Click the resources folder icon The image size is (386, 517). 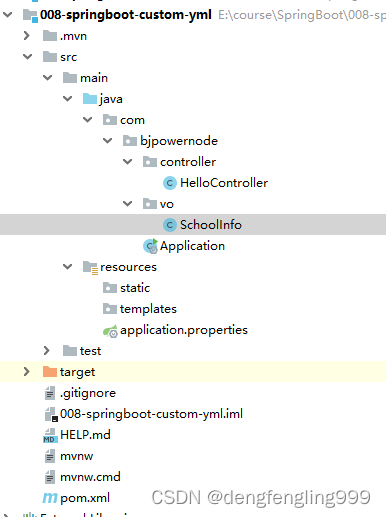click(90, 267)
